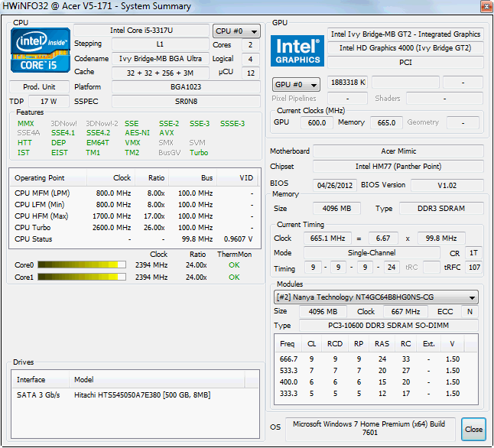Click the Close button

(473, 429)
